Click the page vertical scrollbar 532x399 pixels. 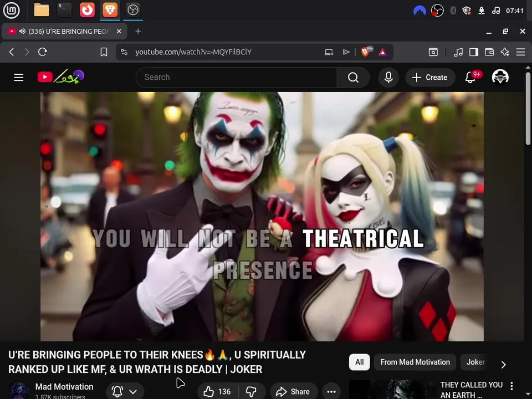click(x=528, y=109)
